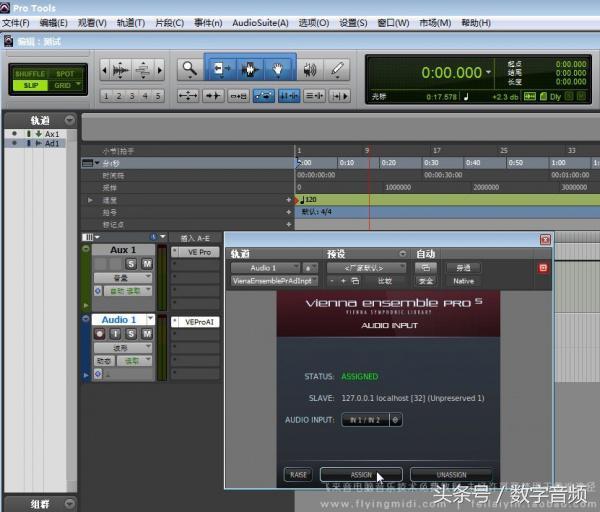
Task: Toggle Tab to Transients icon
Action: 213,96
